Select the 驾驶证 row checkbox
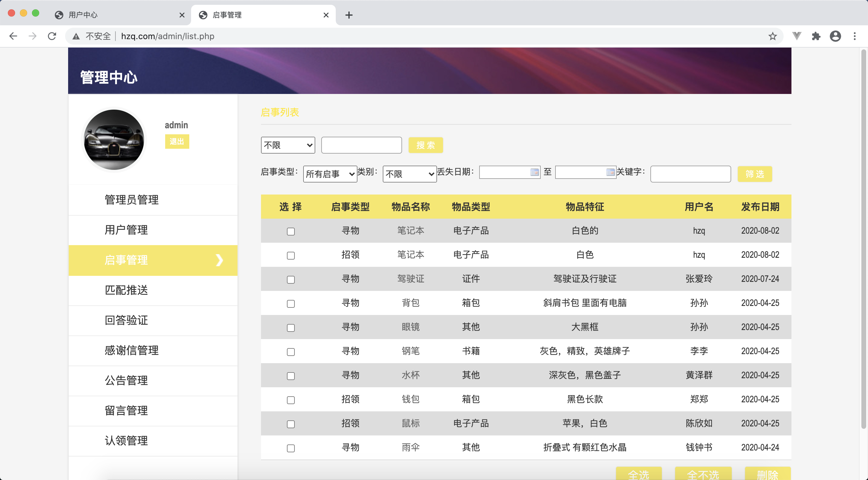 point(291,279)
